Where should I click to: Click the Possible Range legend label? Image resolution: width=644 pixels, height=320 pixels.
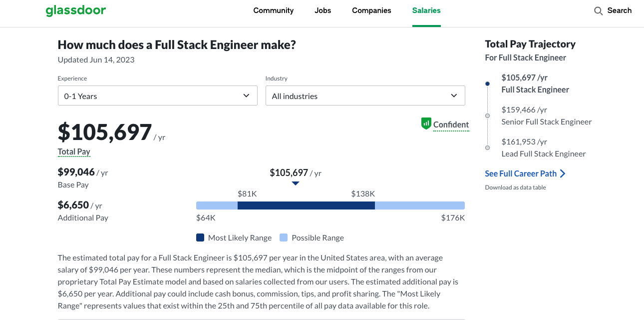(x=318, y=238)
